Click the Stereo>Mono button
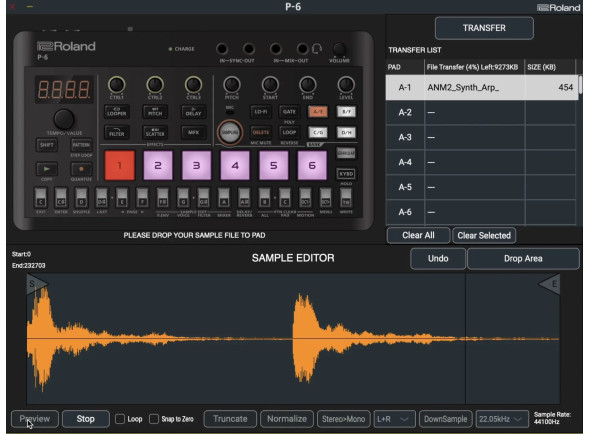 (344, 419)
